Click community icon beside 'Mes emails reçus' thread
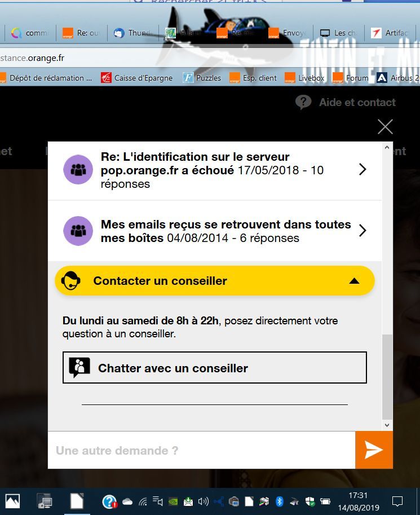 pyautogui.click(x=78, y=231)
